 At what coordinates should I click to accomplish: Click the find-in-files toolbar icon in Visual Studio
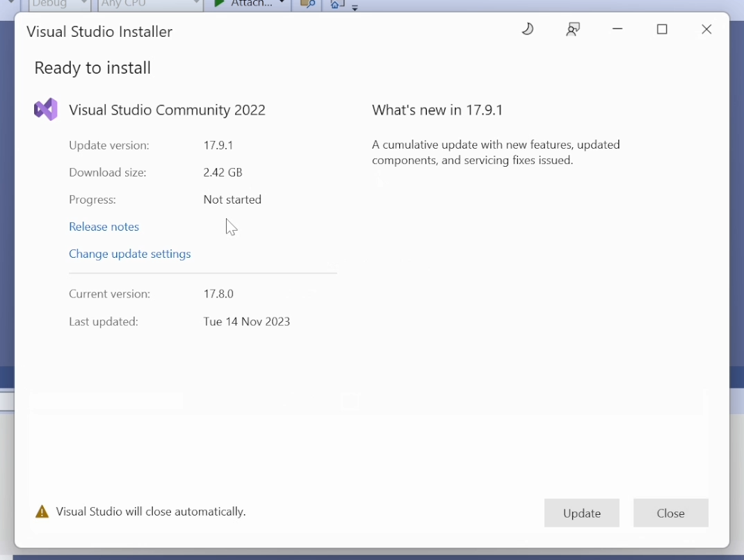(x=307, y=4)
